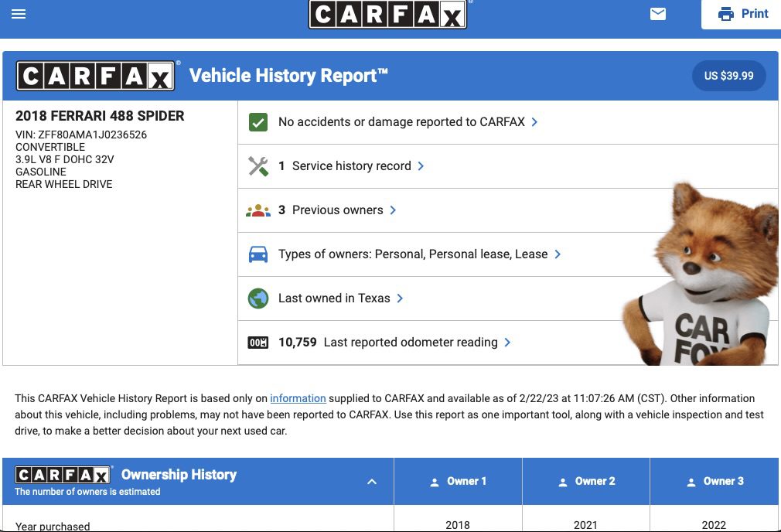Click the wrench service history icon
Screen dimensions: 781x532
[x=258, y=166]
